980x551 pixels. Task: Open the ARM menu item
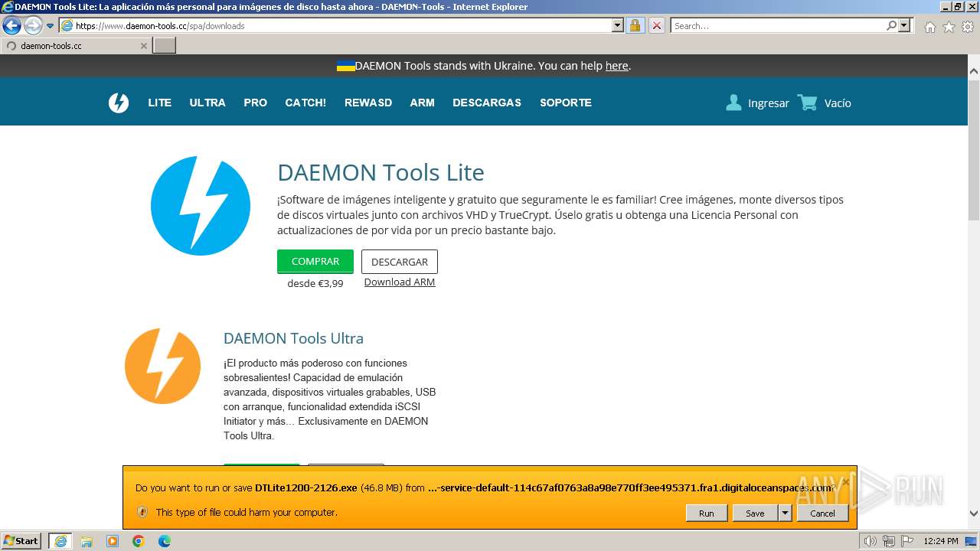pos(422,103)
